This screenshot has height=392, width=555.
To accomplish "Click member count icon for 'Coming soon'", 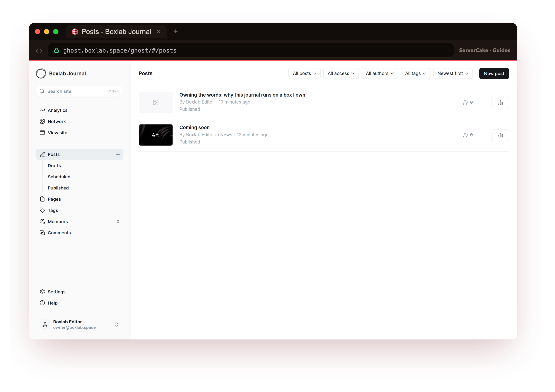I will click(465, 135).
